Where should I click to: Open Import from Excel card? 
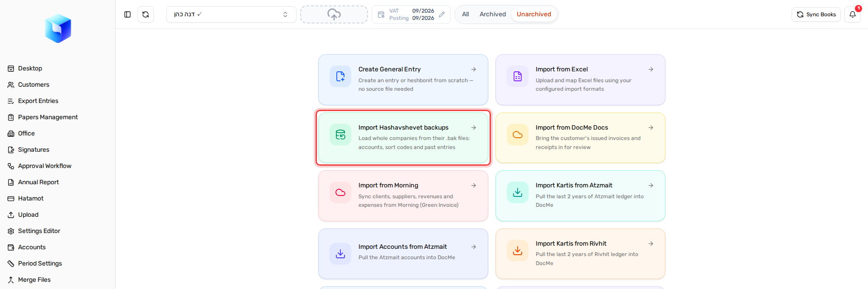pos(580,80)
